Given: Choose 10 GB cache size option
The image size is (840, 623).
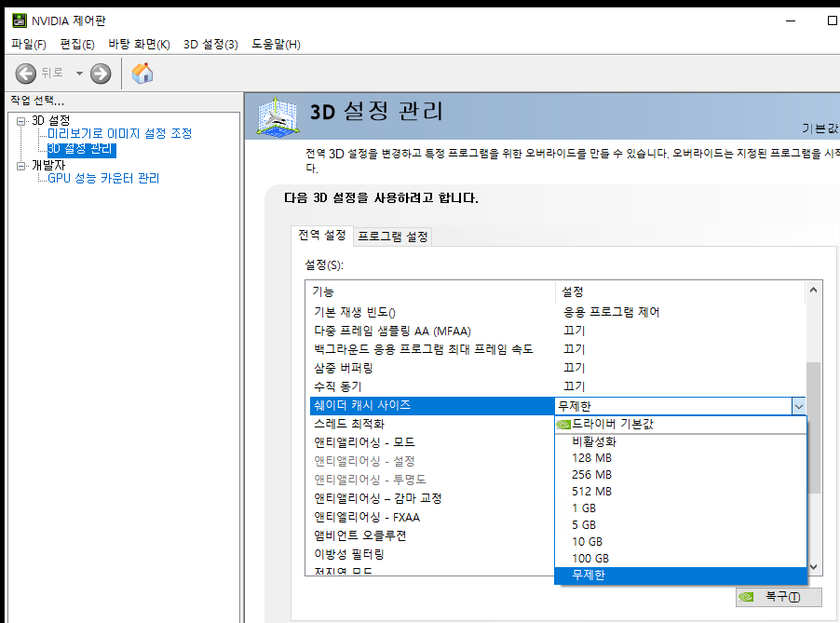Looking at the screenshot, I should pyautogui.click(x=681, y=542).
